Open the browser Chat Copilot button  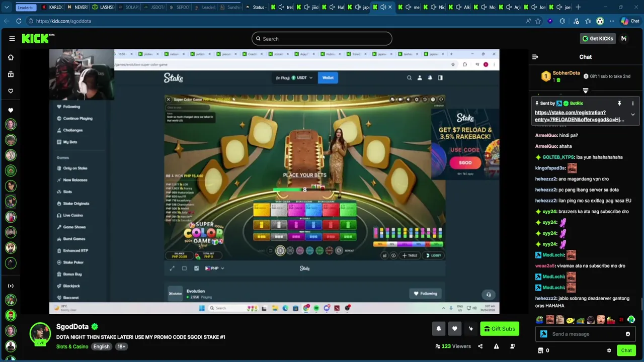tap(630, 21)
